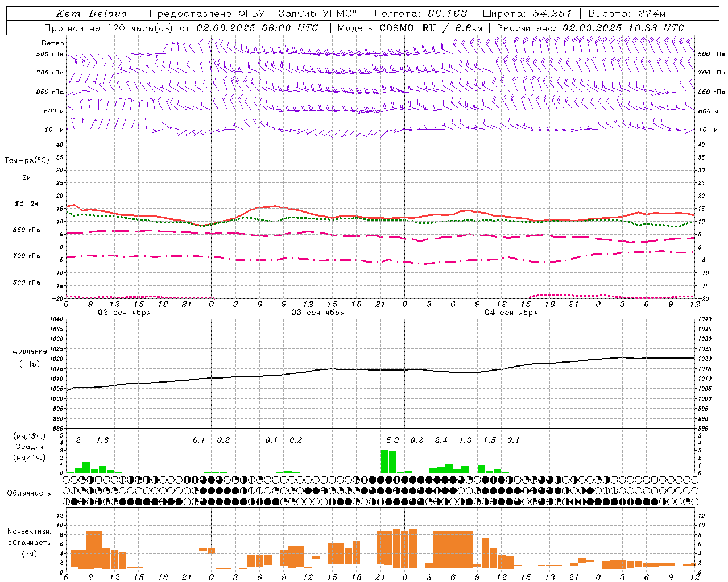Click the 'Осадки' precipitation label
Image resolution: width=728 pixels, height=582 pixels.
(29, 447)
